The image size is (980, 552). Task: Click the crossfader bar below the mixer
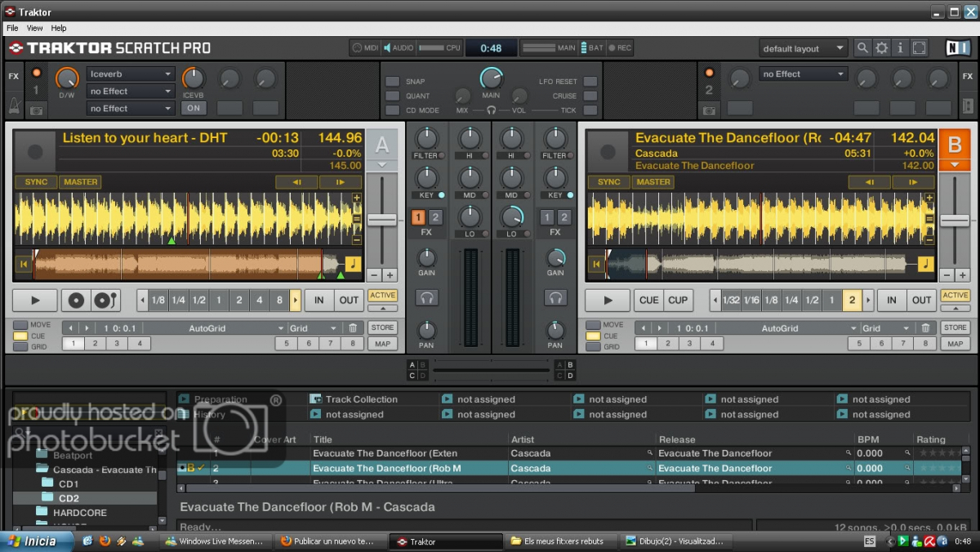(491, 372)
